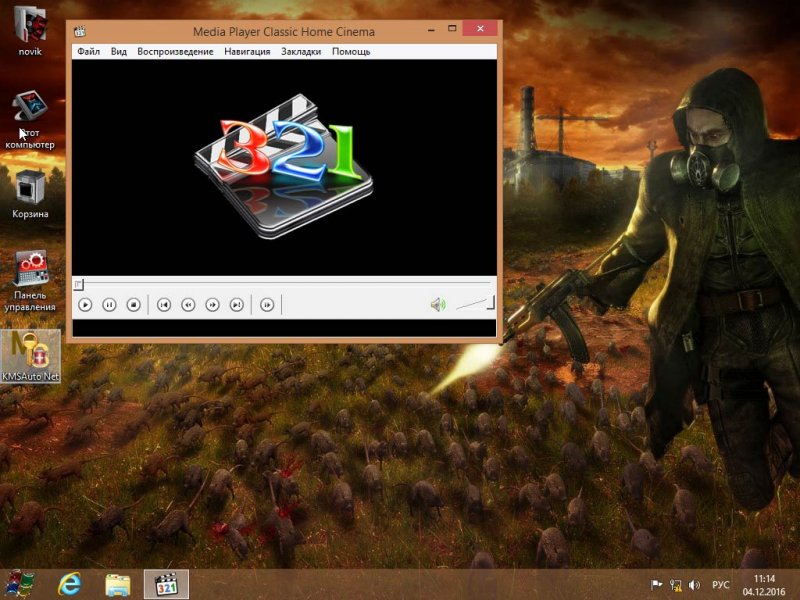800x600 pixels.
Task: Open the Закладки menu
Action: click(x=301, y=52)
